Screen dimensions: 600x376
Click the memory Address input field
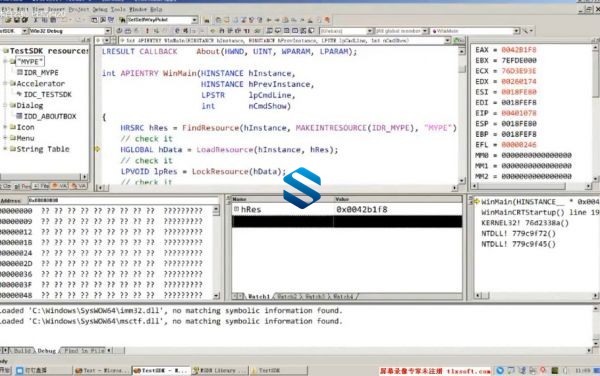[122, 200]
